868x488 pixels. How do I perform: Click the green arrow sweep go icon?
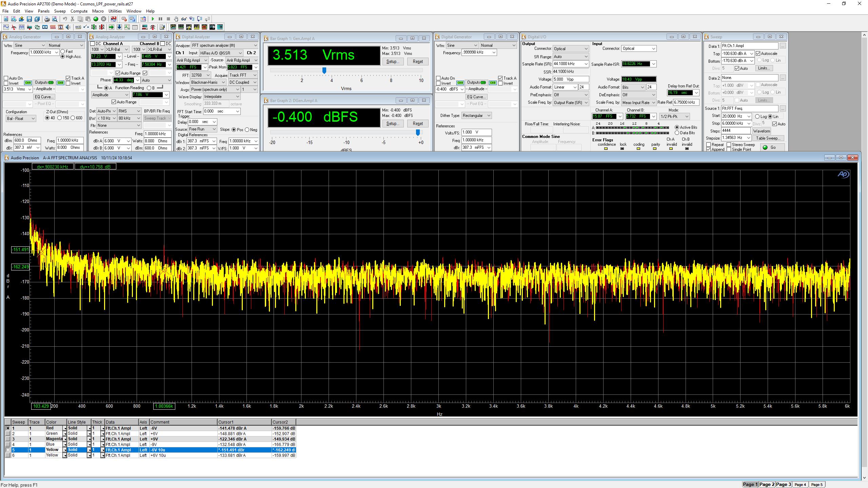pos(111,27)
